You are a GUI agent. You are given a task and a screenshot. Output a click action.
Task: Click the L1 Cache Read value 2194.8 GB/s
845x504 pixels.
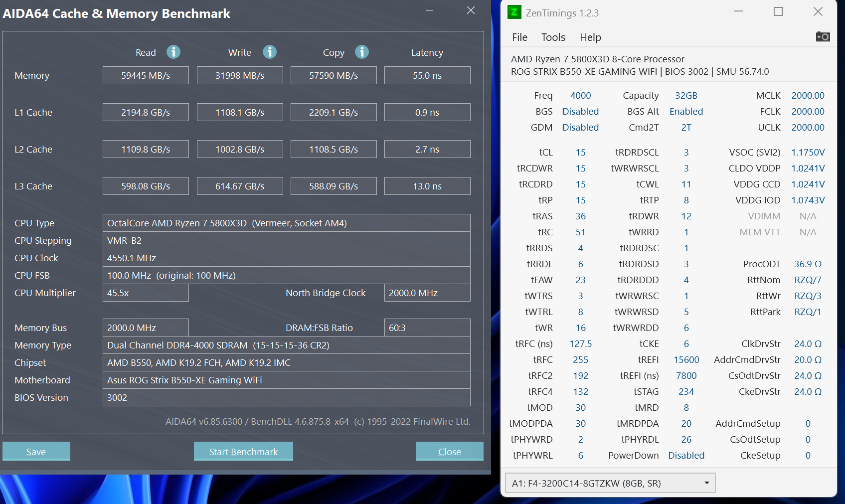tap(146, 112)
